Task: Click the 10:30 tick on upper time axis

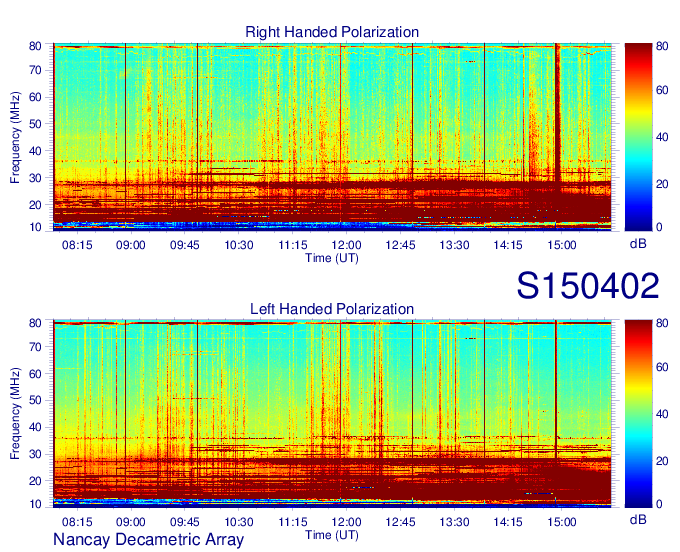Action: (239, 245)
